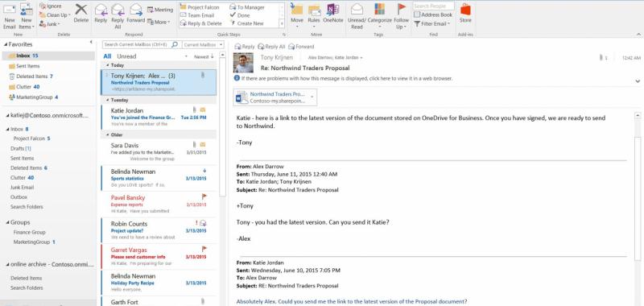
Task: Click the large Reply icon in the ribbon
Action: [x=101, y=10]
